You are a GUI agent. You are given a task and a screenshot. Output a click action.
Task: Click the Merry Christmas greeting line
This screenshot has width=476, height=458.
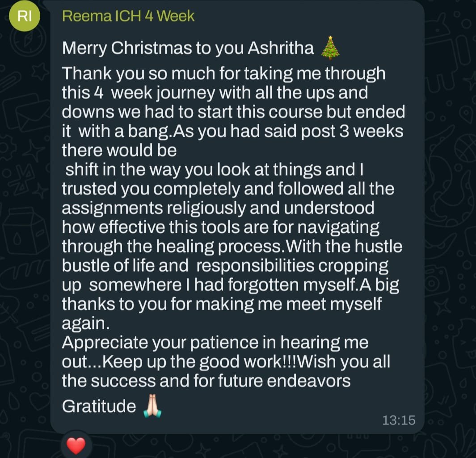click(x=188, y=47)
